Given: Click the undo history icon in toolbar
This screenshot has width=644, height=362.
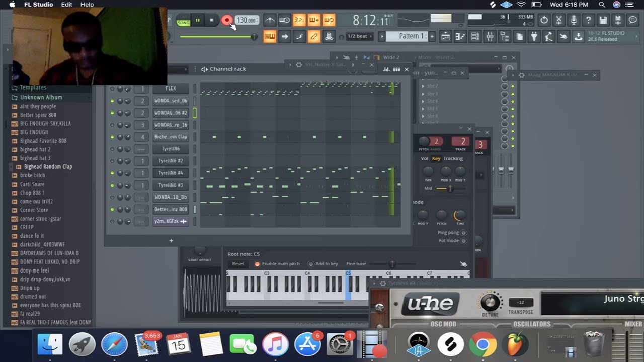Looking at the screenshot, I should (544, 20).
